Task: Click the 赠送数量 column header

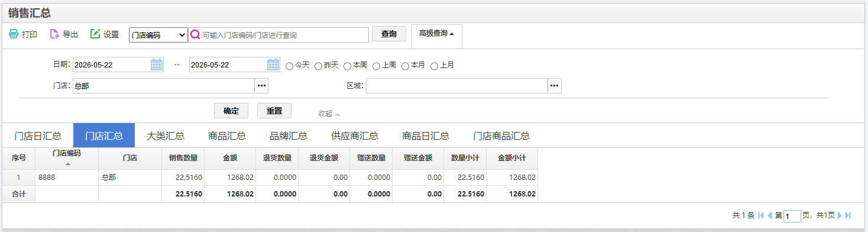Action: (x=371, y=158)
